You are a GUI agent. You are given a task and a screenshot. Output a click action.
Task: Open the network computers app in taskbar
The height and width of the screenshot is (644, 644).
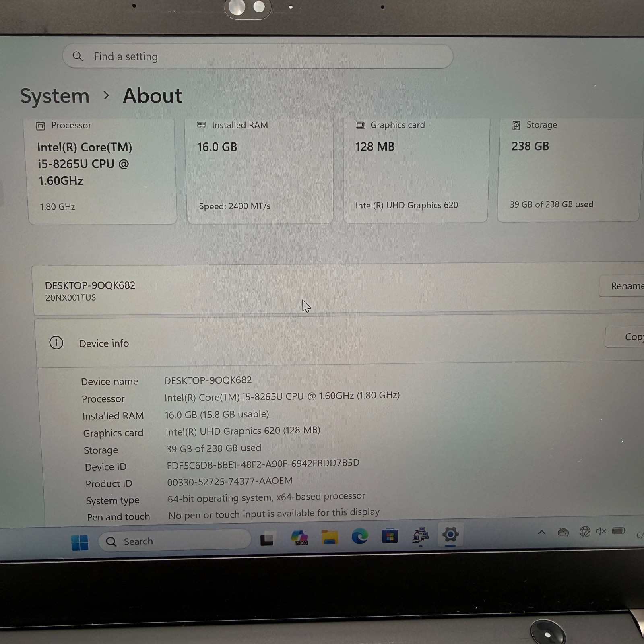(420, 536)
